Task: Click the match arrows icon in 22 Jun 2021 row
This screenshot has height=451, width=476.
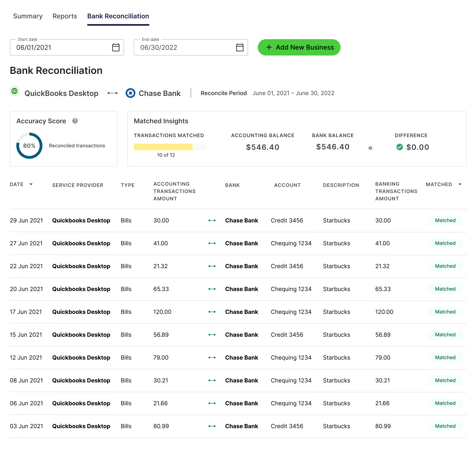Action: pyautogui.click(x=212, y=266)
